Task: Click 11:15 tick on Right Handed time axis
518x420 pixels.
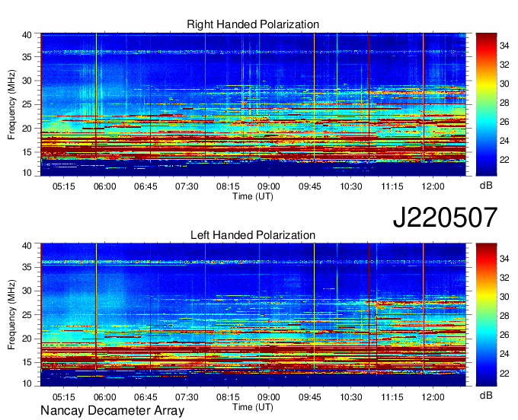Action: pyautogui.click(x=392, y=186)
